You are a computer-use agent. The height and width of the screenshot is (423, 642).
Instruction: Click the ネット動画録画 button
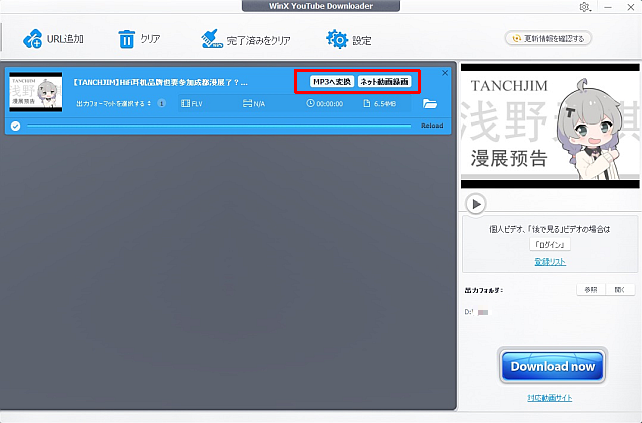384,81
